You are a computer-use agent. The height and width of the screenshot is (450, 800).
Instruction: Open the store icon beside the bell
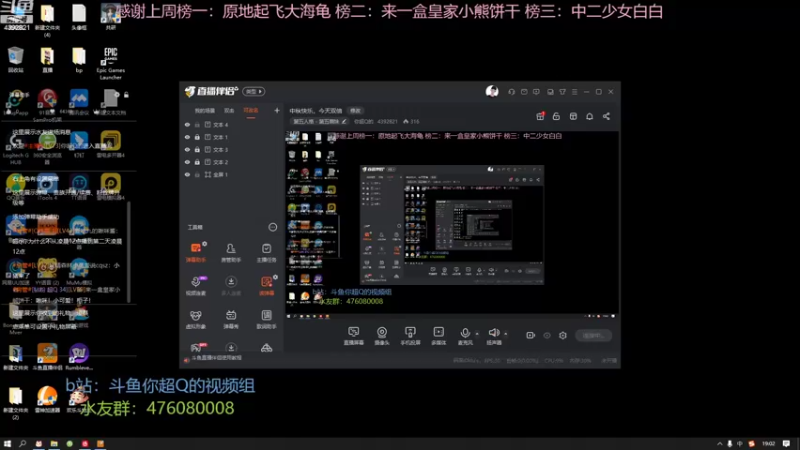click(573, 116)
